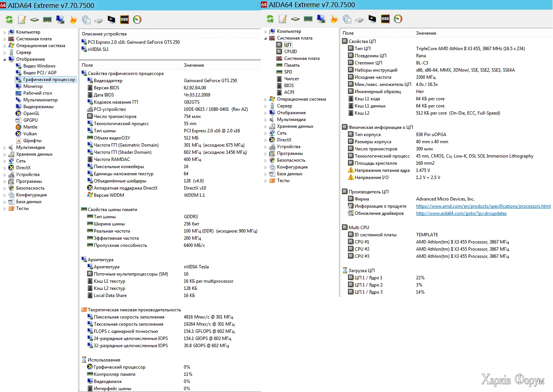Select GPGPU in the left tree
Viewport: 553px width, 392px height.
(31, 120)
